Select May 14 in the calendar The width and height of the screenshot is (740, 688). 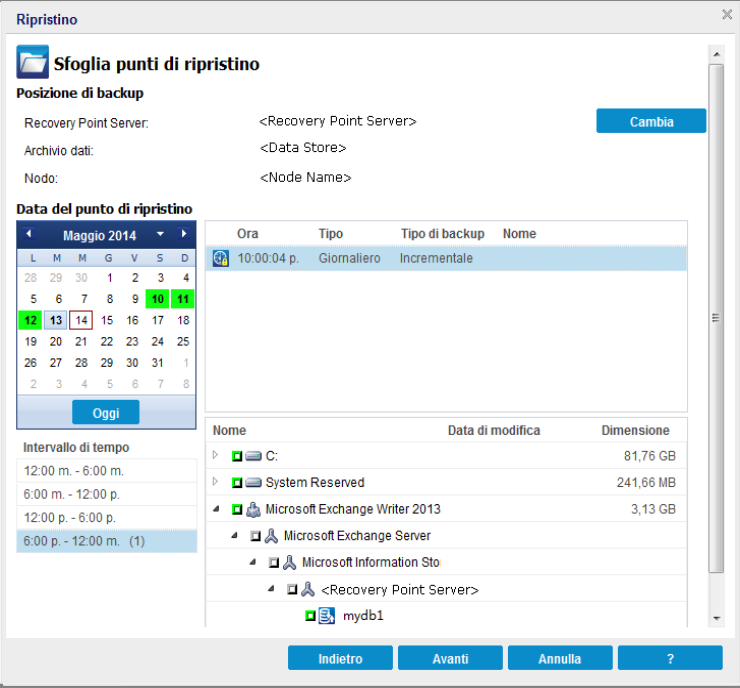point(81,320)
